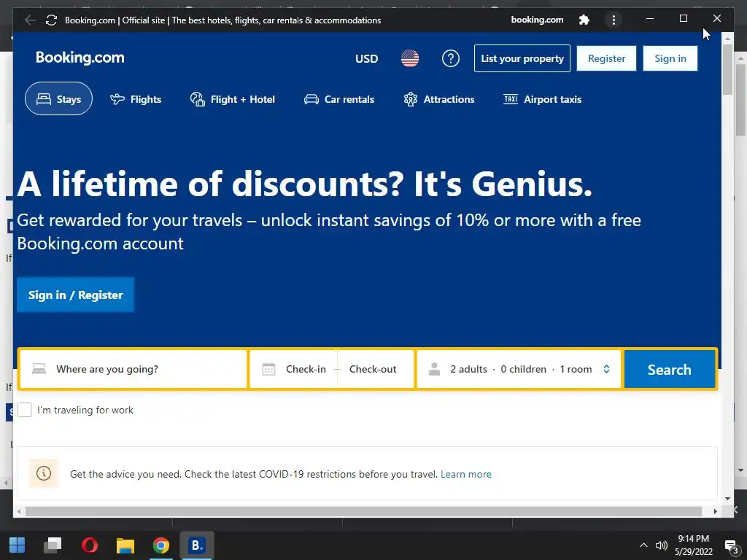Image resolution: width=747 pixels, height=560 pixels.
Task: Click the Windows Start button
Action: point(18,545)
